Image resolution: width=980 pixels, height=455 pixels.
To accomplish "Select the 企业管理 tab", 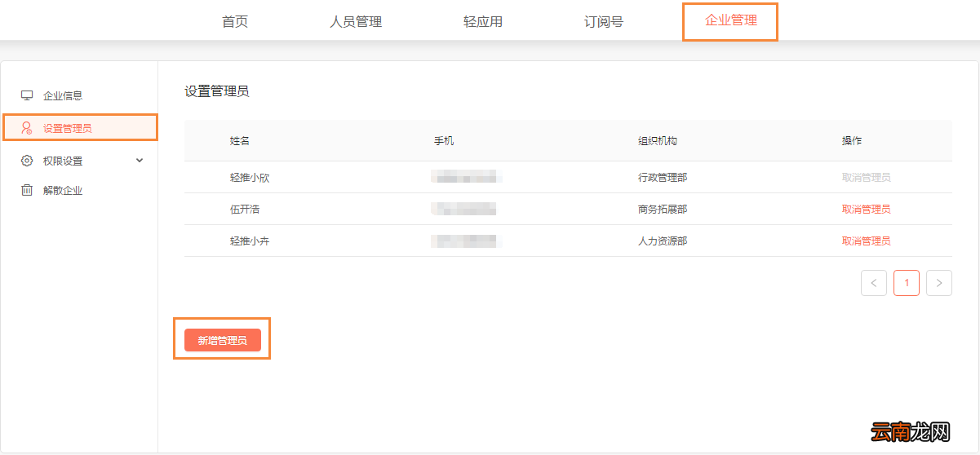I will 731,20.
